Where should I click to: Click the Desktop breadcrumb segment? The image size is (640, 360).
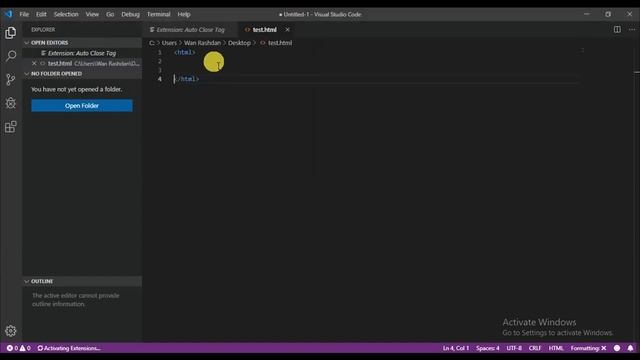239,43
